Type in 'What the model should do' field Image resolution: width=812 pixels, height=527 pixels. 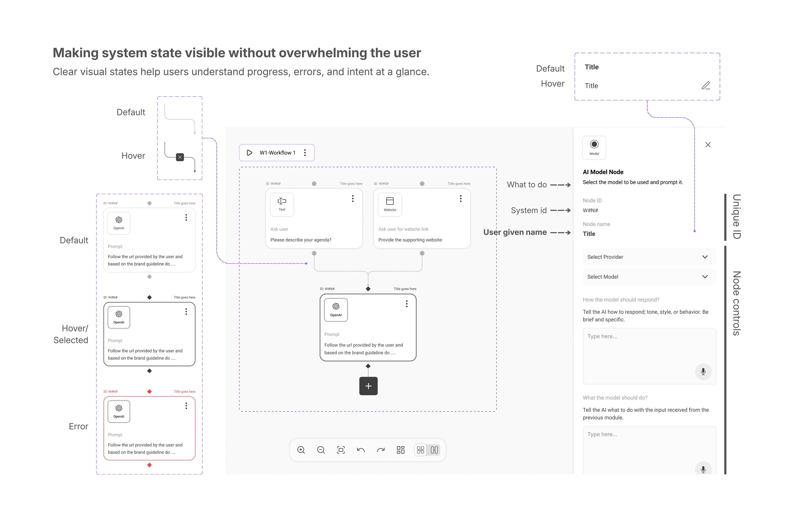tap(641, 447)
